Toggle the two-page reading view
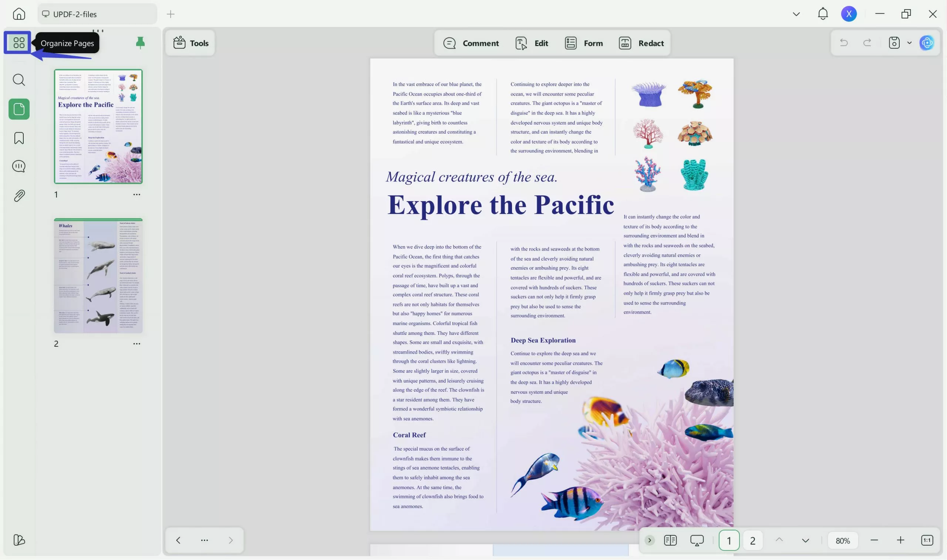Viewport: 947px width, 560px height. 671,540
